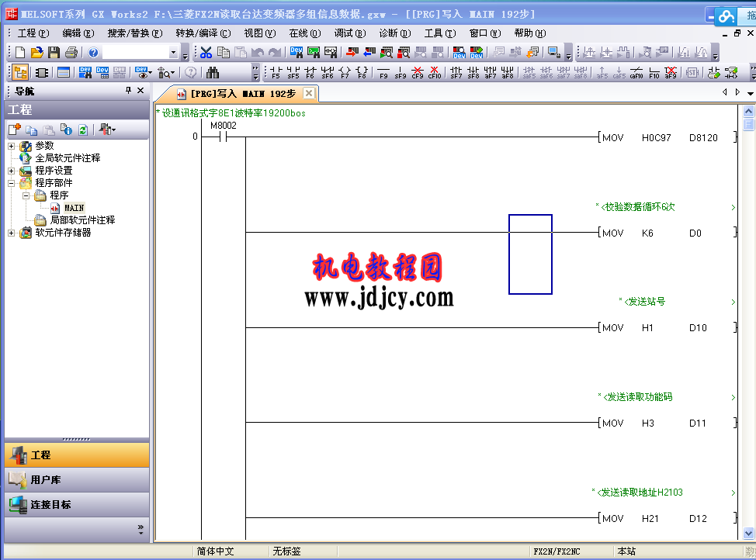Open the 工具(T) menu
756x560 pixels.
(x=440, y=33)
